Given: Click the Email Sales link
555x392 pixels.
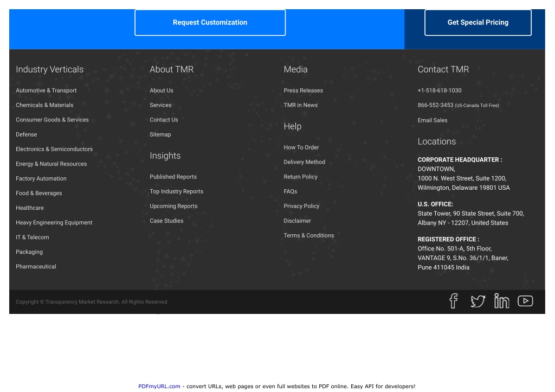Looking at the screenshot, I should pyautogui.click(x=432, y=120).
